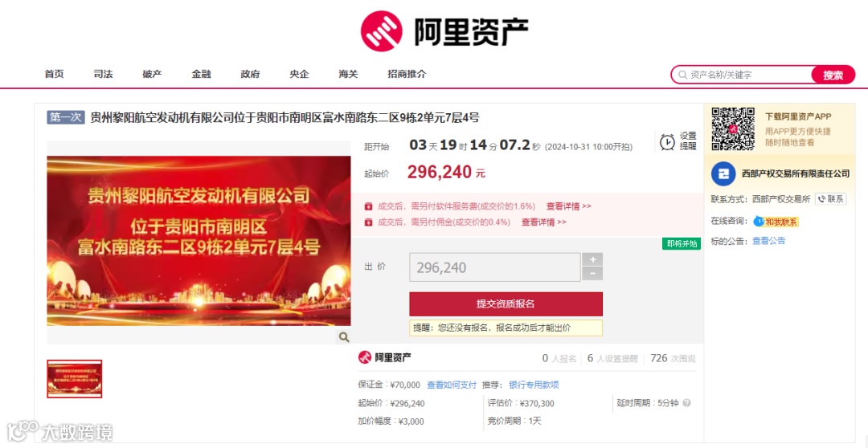The height and width of the screenshot is (448, 868).
Task: Click the 联系 phone button
Action: [830, 199]
